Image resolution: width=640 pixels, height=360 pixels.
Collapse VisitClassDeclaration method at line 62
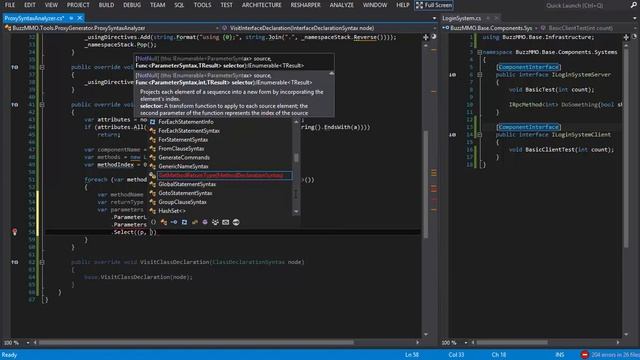pos(42,262)
